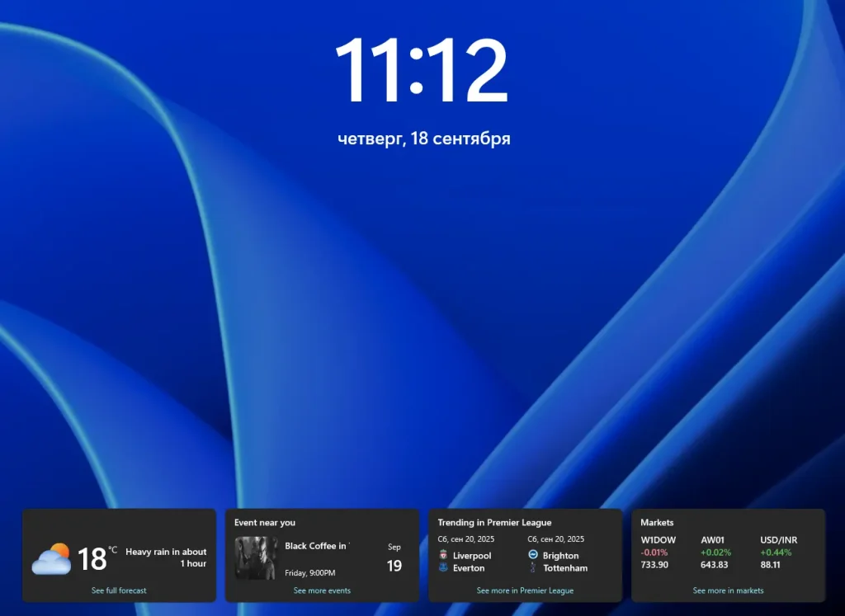
Task: Click the Heavy rain alert text
Action: coord(166,557)
